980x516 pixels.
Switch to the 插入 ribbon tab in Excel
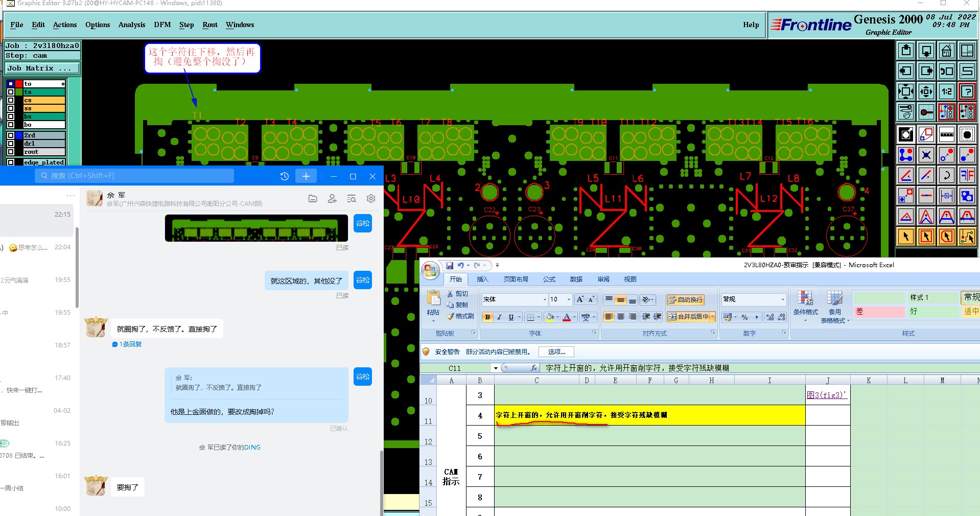click(482, 279)
